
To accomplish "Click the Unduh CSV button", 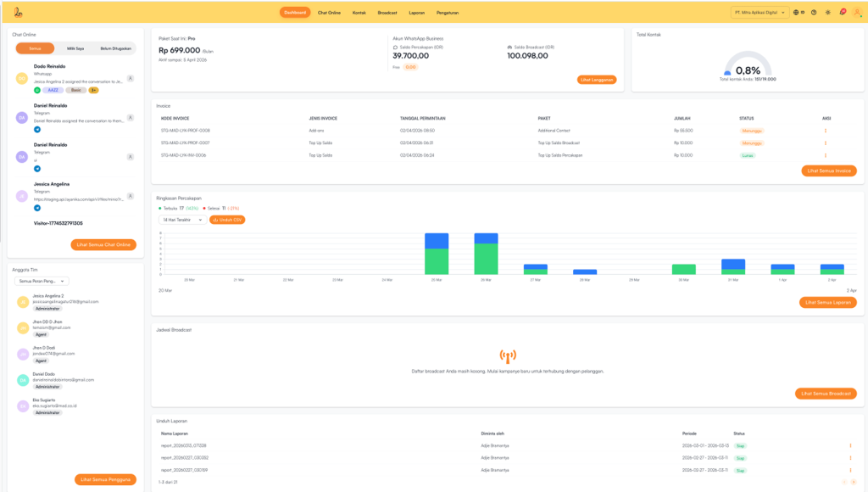I will 226,220.
